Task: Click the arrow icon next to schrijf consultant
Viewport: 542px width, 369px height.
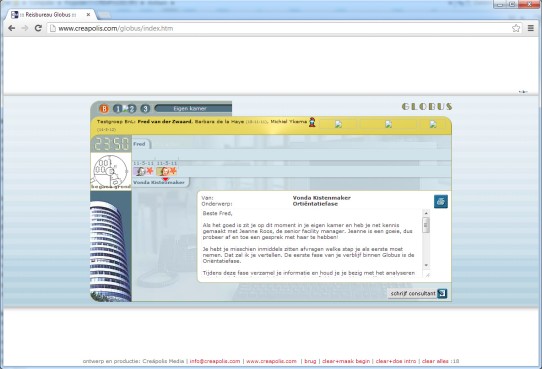Action: pos(442,293)
